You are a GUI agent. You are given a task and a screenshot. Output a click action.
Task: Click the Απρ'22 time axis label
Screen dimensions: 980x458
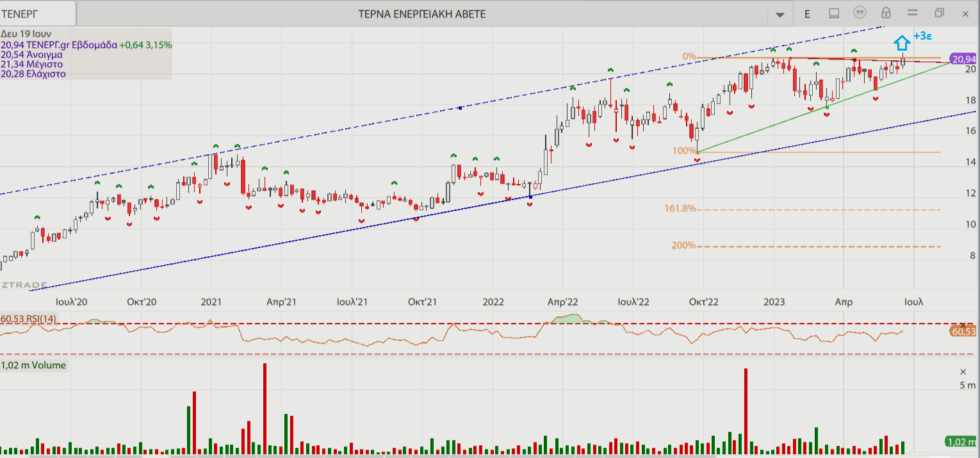click(x=563, y=302)
